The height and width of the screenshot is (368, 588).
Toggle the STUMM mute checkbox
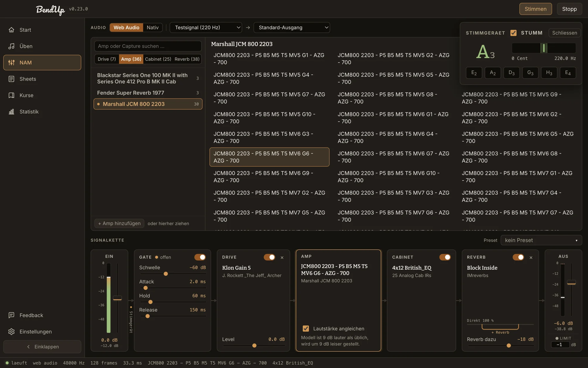tap(513, 33)
